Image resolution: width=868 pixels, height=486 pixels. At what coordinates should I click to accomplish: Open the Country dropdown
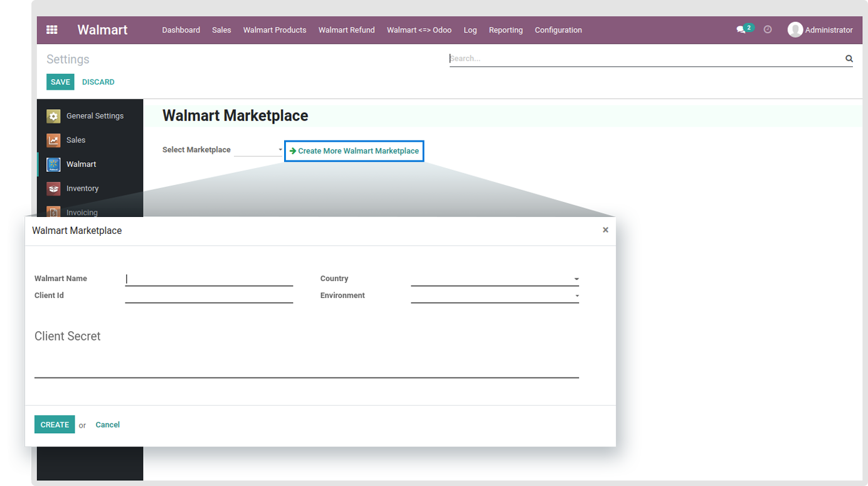(495, 278)
